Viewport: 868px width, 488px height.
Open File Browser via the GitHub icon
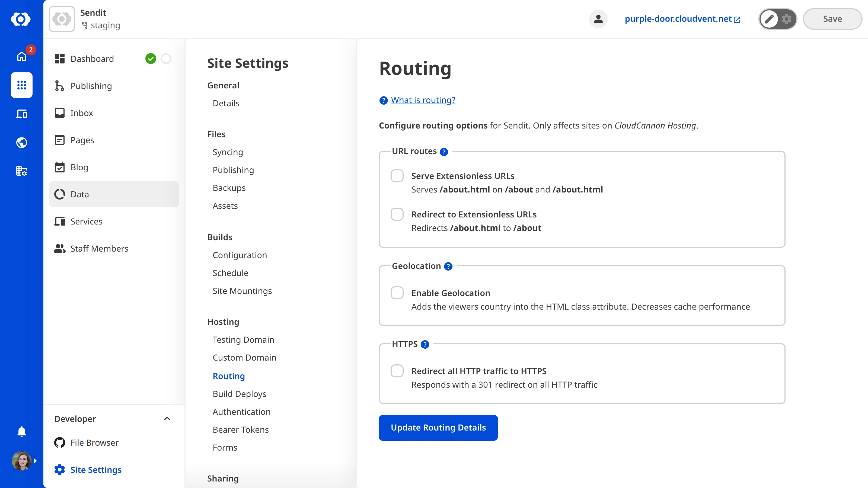coord(60,442)
